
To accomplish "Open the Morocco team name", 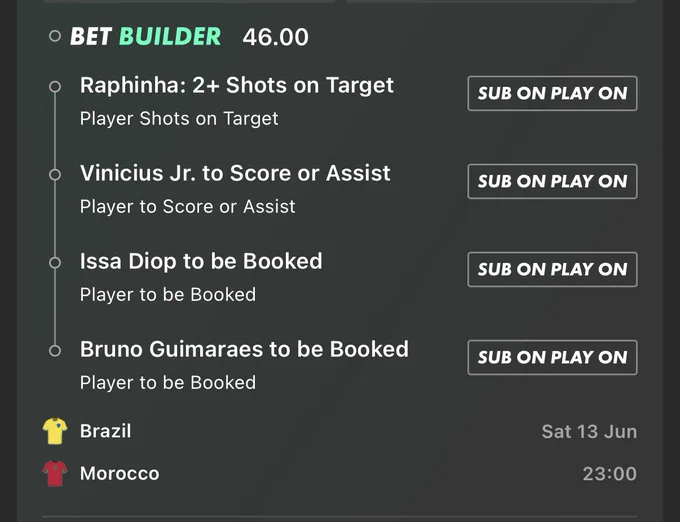I will click(120, 473).
